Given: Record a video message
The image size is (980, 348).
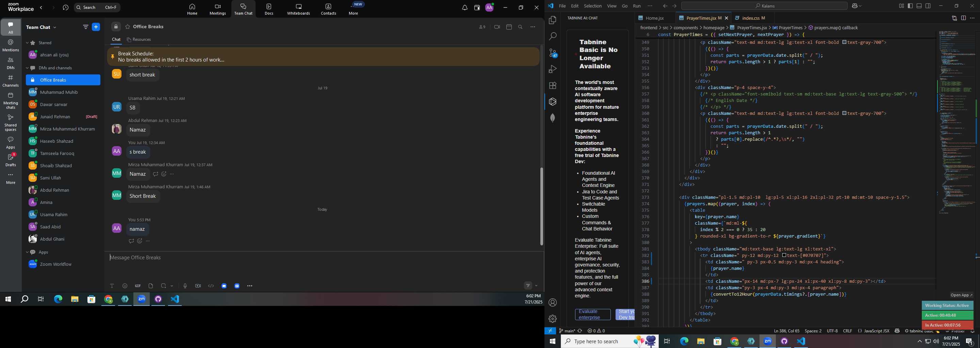Looking at the screenshot, I should (198, 286).
